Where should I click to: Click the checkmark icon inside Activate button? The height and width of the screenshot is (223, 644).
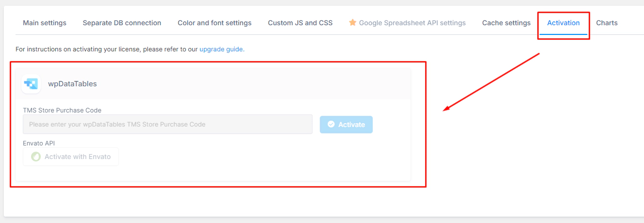331,125
